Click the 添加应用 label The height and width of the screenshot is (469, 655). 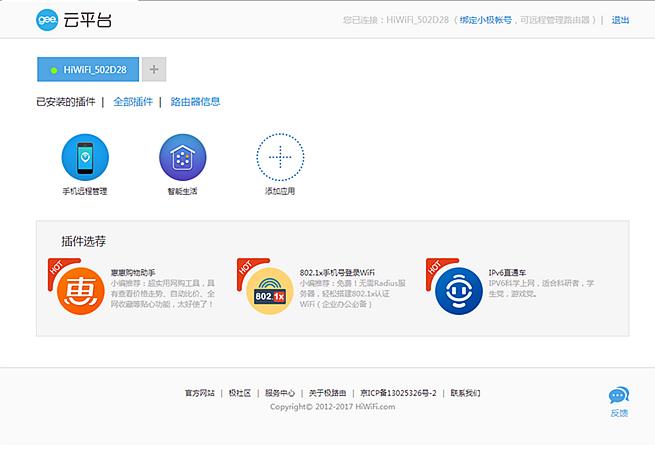280,191
